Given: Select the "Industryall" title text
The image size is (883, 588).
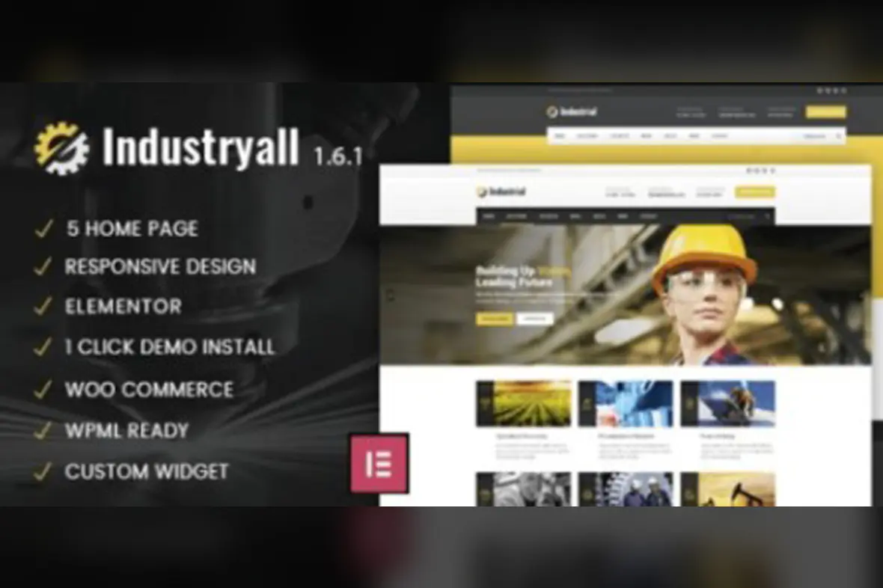Looking at the screenshot, I should (x=200, y=148).
